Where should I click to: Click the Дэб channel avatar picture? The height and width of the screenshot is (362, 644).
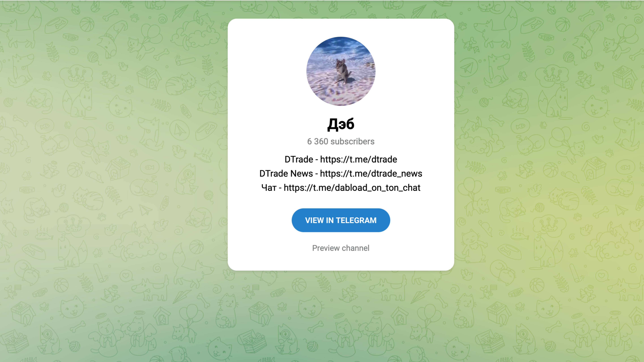coord(341,71)
